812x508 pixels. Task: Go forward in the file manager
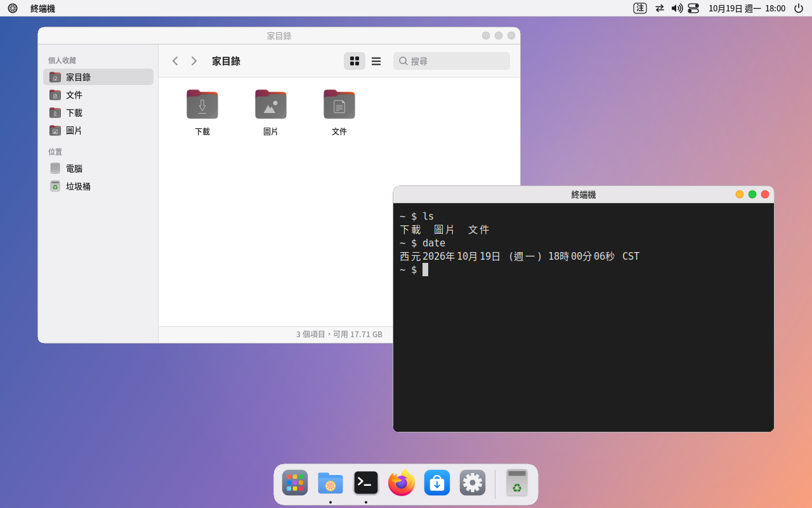pos(194,61)
